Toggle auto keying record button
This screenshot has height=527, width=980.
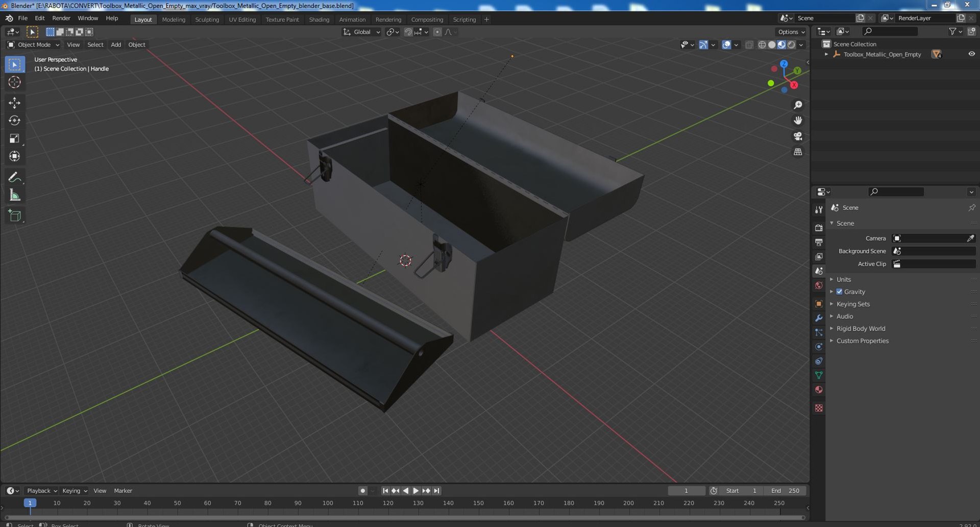click(x=362, y=491)
